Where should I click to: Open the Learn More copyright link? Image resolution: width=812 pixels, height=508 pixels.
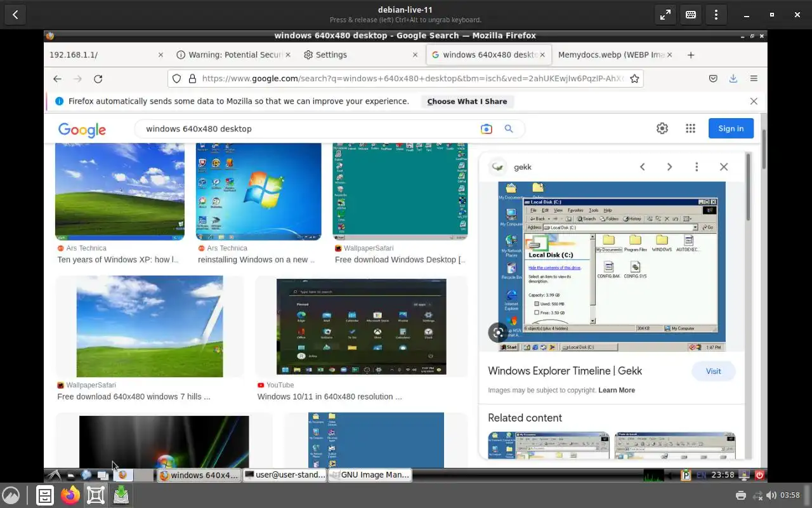coord(617,391)
